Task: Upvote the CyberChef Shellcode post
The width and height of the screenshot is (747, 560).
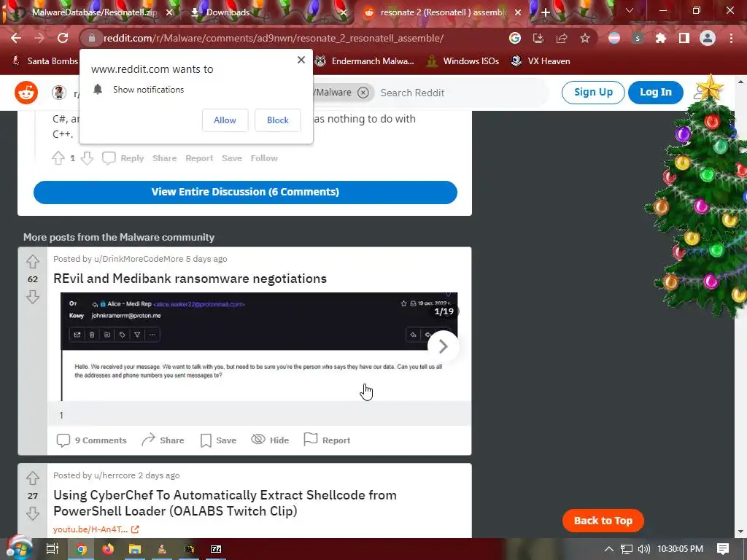Action: tap(32, 478)
